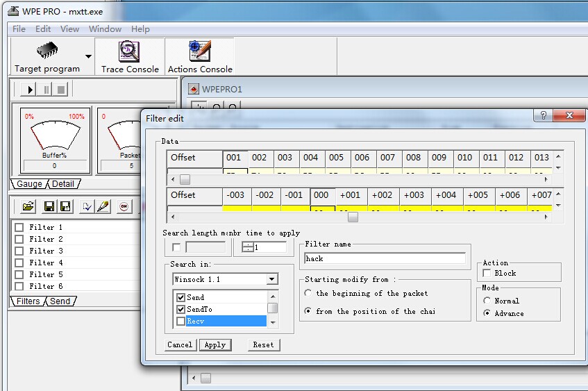
Task: Switch to the Send tab
Action: tap(60, 301)
